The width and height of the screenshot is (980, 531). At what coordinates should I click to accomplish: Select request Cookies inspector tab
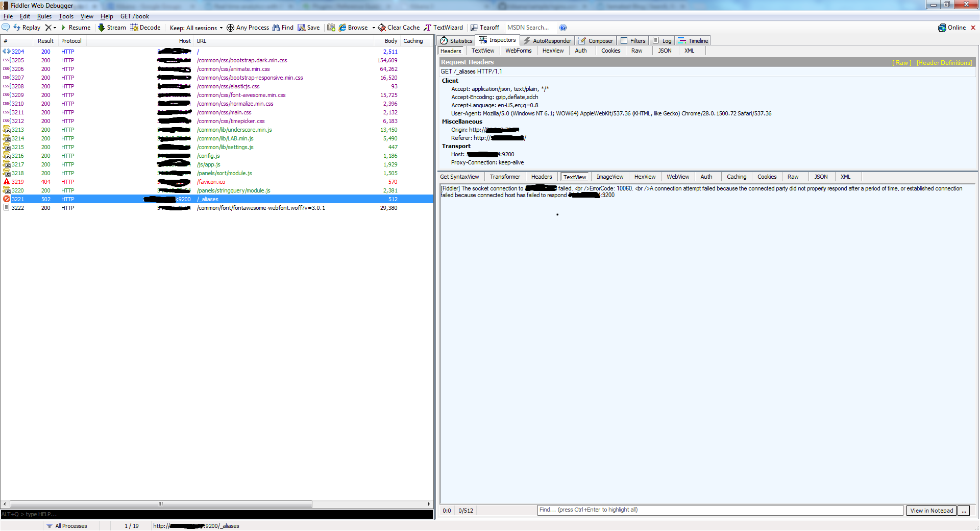(610, 51)
